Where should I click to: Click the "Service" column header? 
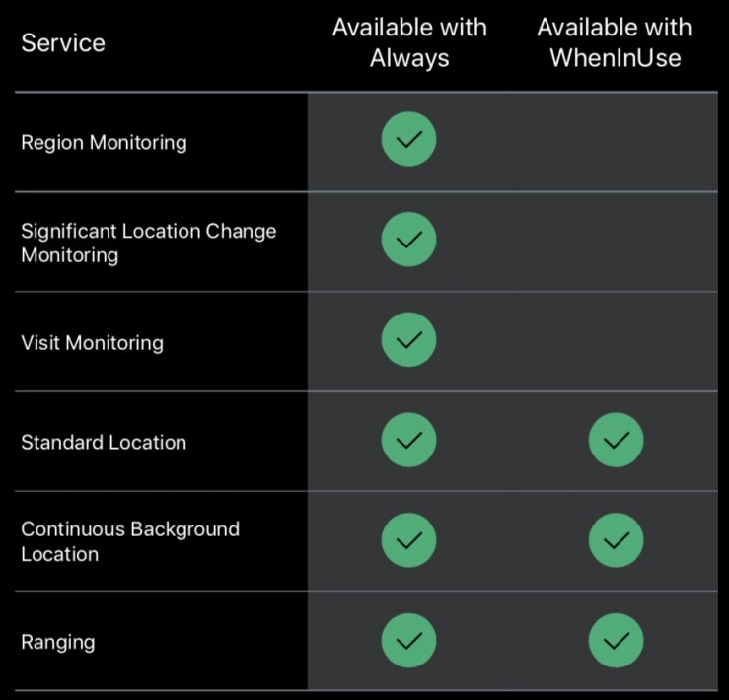tap(63, 43)
